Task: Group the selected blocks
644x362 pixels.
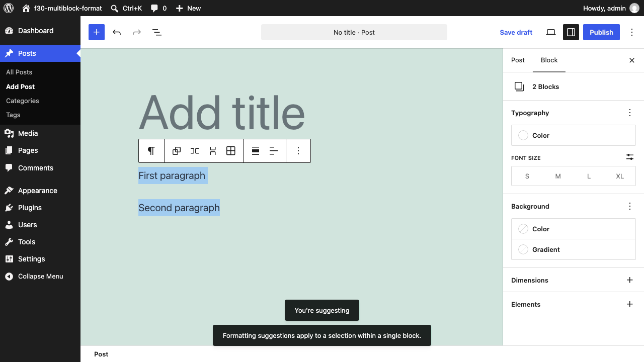Action: [177, 151]
